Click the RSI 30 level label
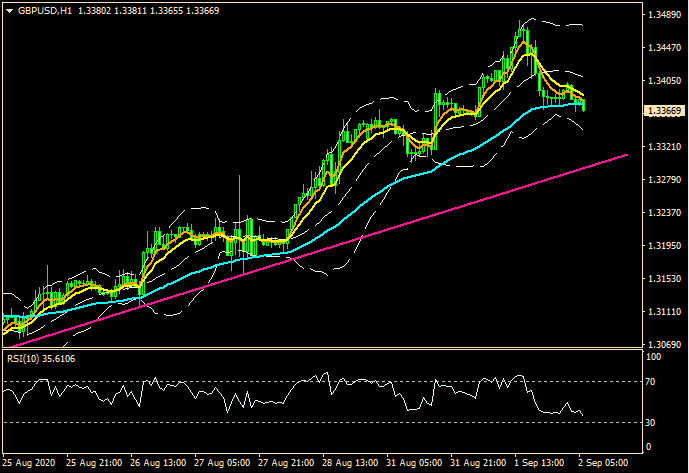 click(652, 423)
